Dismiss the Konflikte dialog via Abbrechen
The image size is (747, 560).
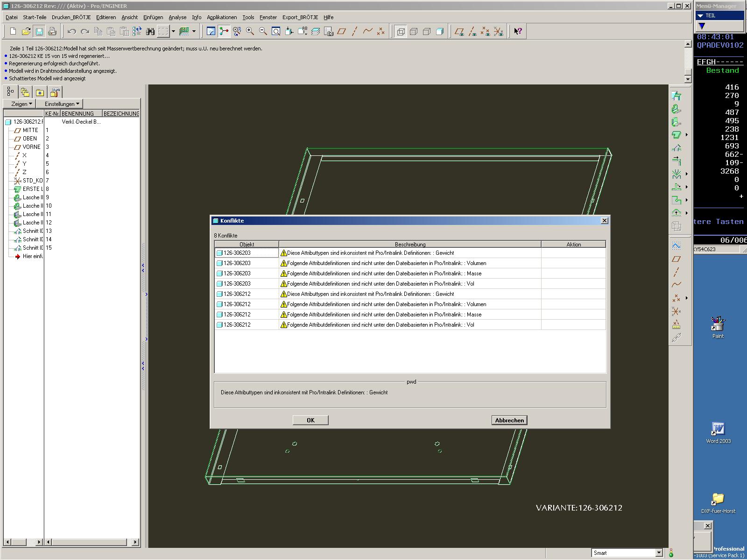pos(509,420)
